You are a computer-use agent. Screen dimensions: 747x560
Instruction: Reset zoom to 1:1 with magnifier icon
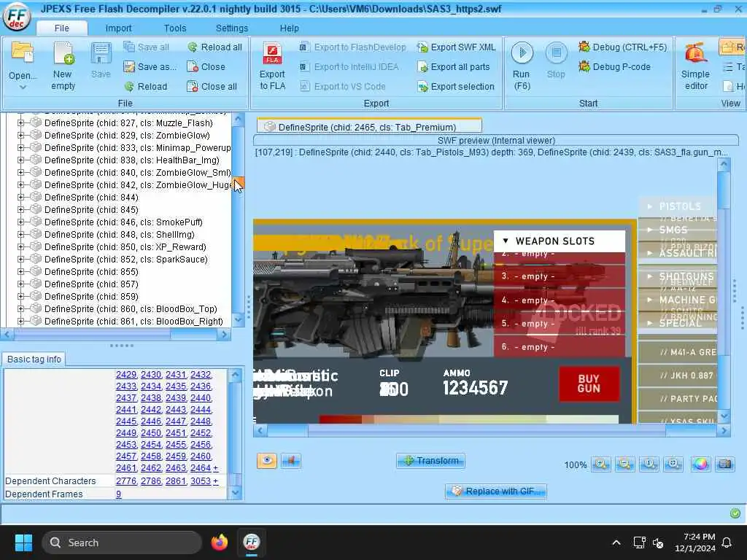coord(649,464)
